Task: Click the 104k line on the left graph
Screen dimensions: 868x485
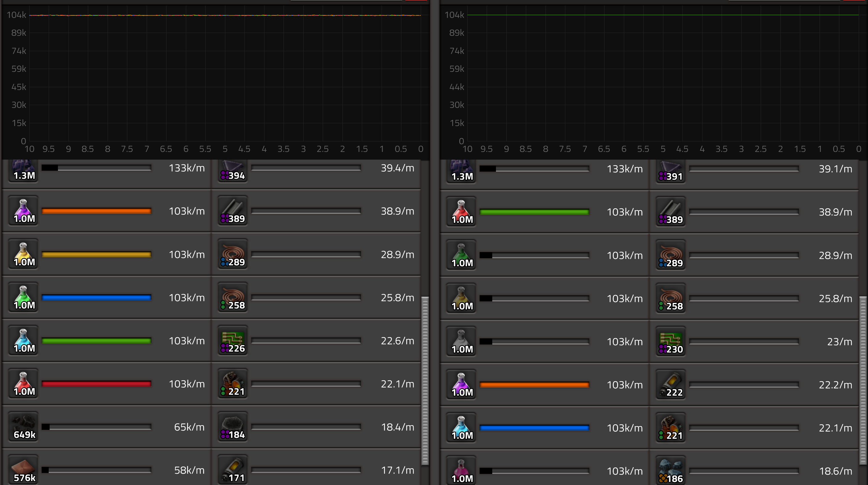Action: coord(225,15)
